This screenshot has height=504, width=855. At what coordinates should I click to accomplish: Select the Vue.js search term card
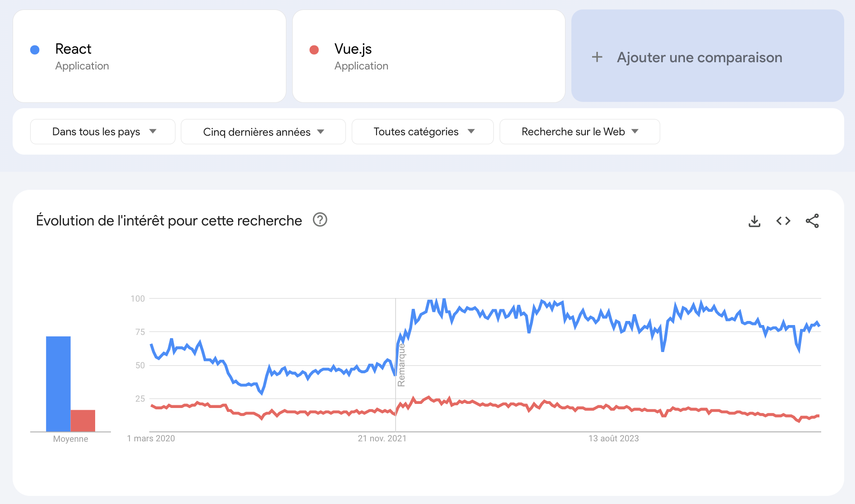[428, 56]
